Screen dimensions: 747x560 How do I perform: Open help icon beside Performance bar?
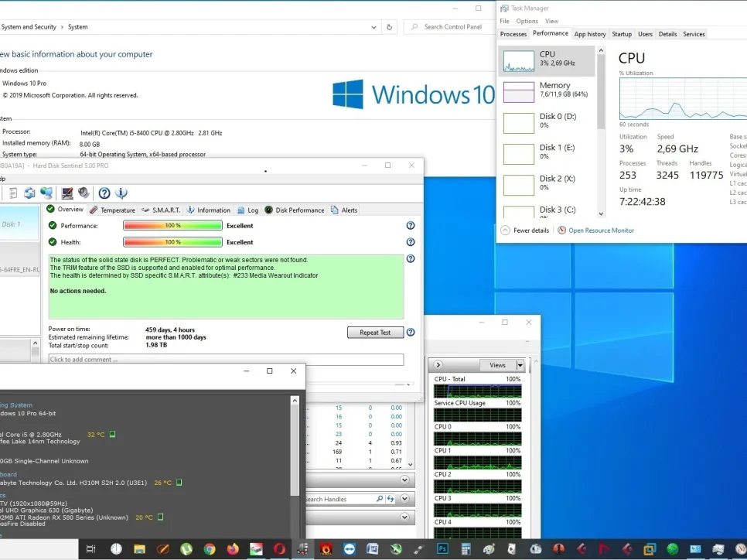click(x=411, y=226)
